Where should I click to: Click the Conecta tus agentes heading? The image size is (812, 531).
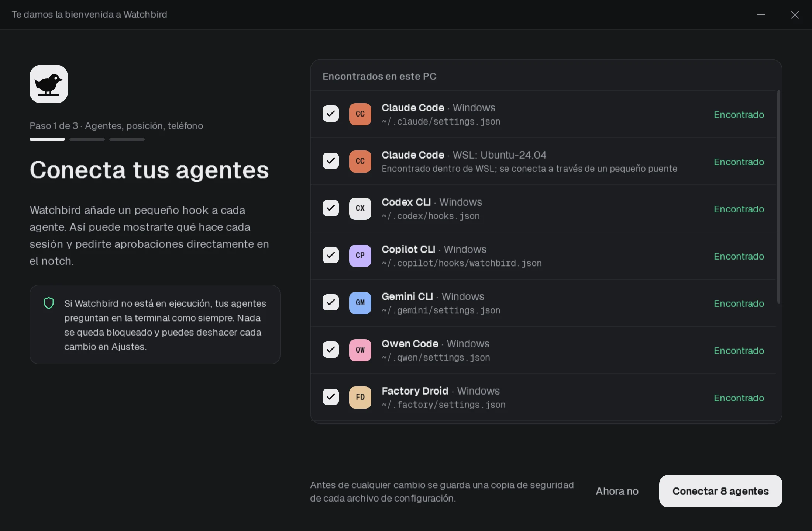point(149,170)
